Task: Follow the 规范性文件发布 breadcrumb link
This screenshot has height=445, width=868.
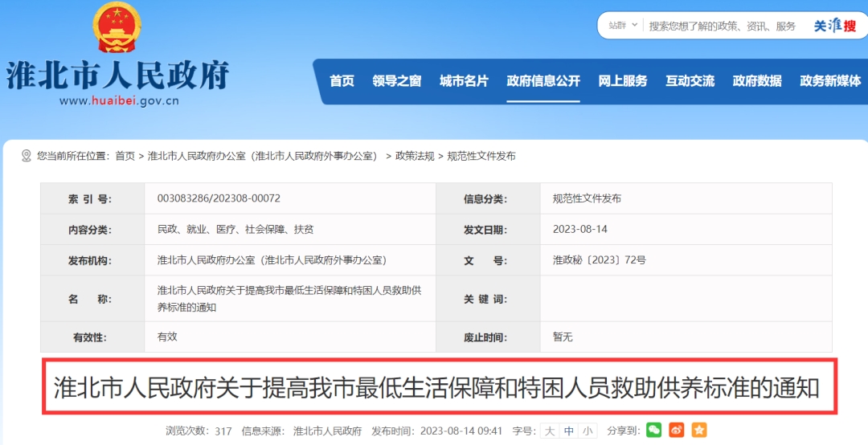Action: pos(481,156)
